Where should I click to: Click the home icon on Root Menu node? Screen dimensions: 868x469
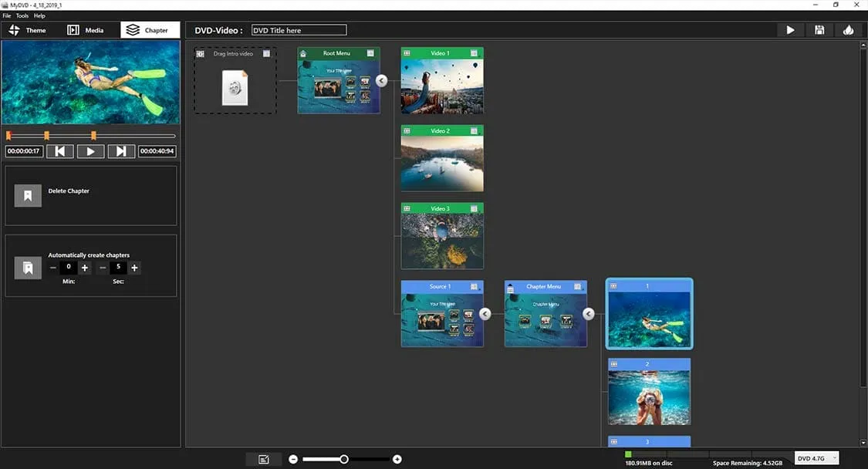[x=303, y=54]
